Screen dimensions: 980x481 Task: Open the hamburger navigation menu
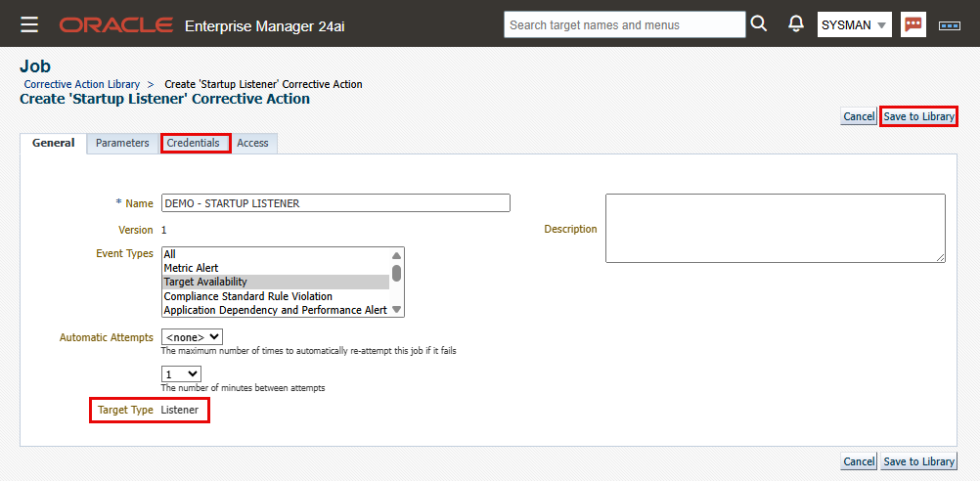(29, 24)
